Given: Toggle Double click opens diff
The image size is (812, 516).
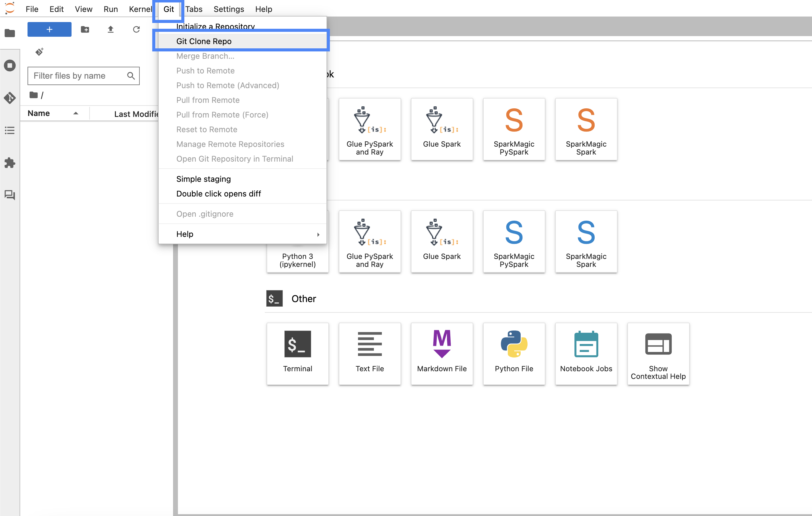Looking at the screenshot, I should (218, 193).
